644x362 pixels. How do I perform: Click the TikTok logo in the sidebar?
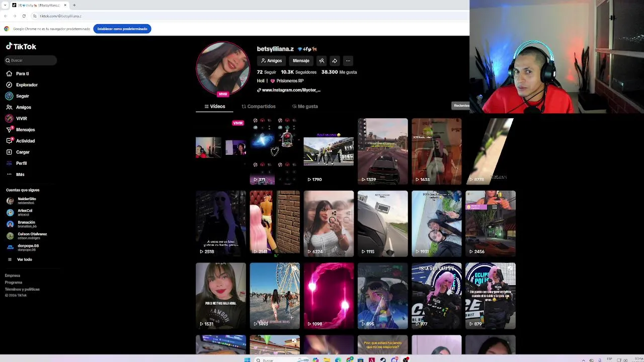21,46
